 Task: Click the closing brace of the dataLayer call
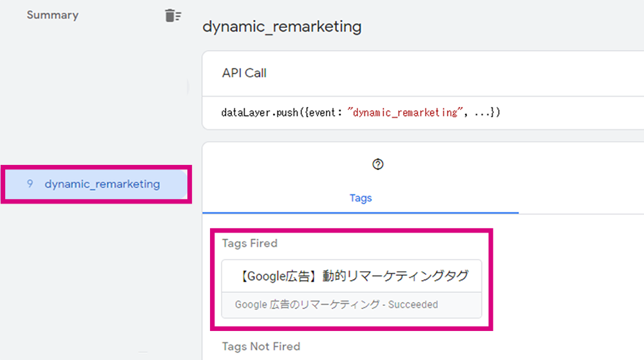(x=493, y=113)
